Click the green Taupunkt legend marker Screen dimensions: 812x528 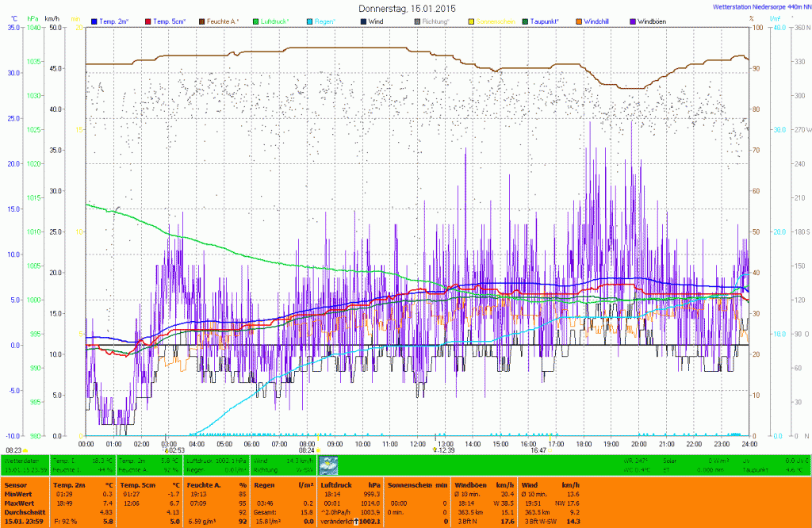pos(525,21)
